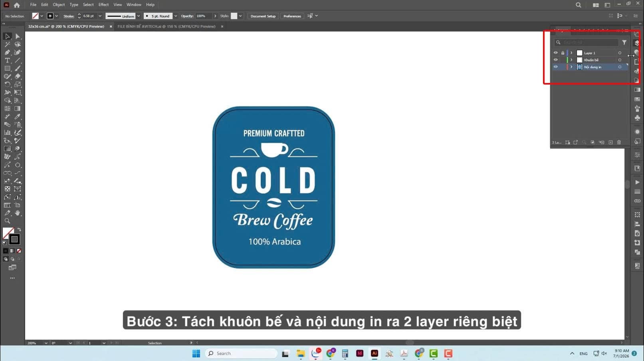This screenshot has height=361, width=644.
Task: Select the Line Segment tool
Action: [x=18, y=60]
